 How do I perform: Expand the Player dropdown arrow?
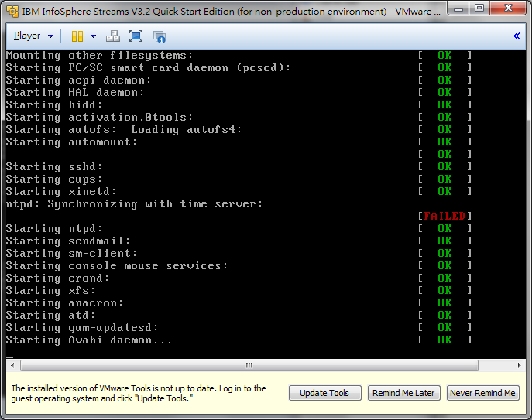[x=50, y=36]
